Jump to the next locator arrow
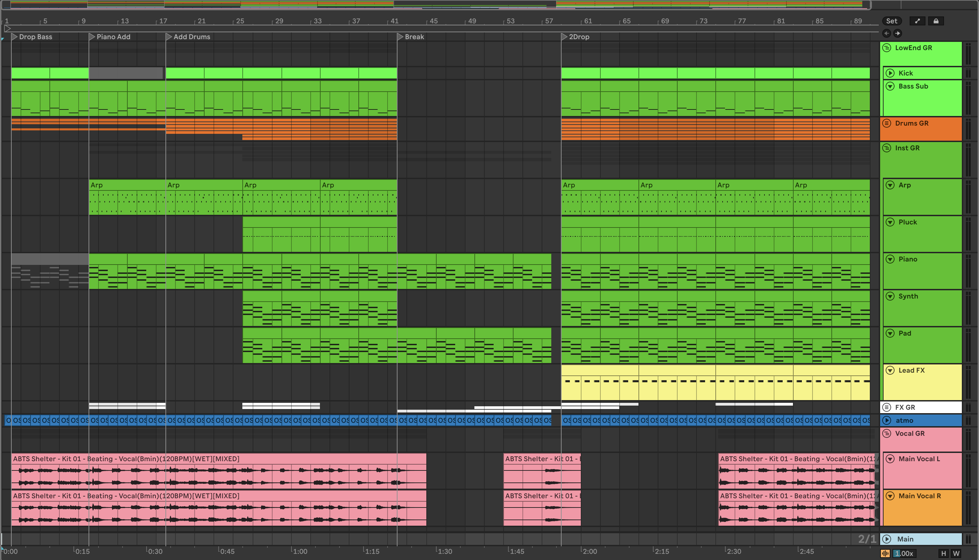979x560 pixels. 897,34
